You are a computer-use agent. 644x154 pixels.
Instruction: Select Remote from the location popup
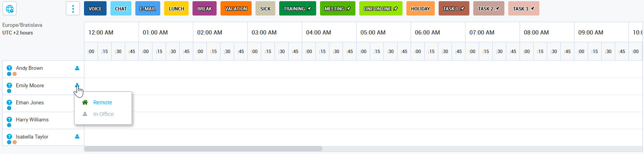click(103, 102)
